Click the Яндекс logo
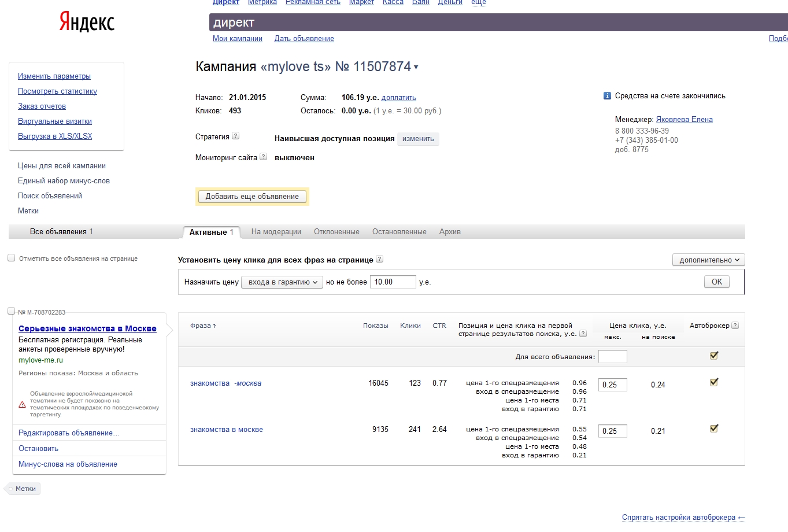This screenshot has width=788, height=532. pyautogui.click(x=87, y=22)
